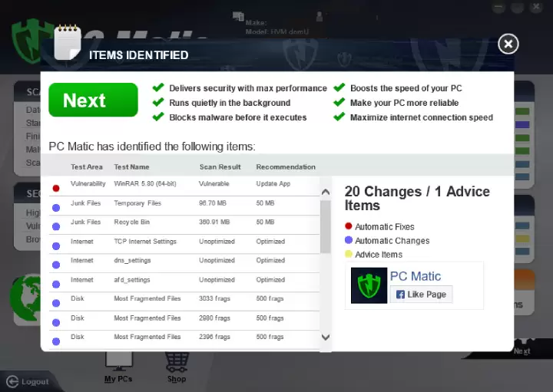Click the 2980 frags scan result

[x=214, y=318]
